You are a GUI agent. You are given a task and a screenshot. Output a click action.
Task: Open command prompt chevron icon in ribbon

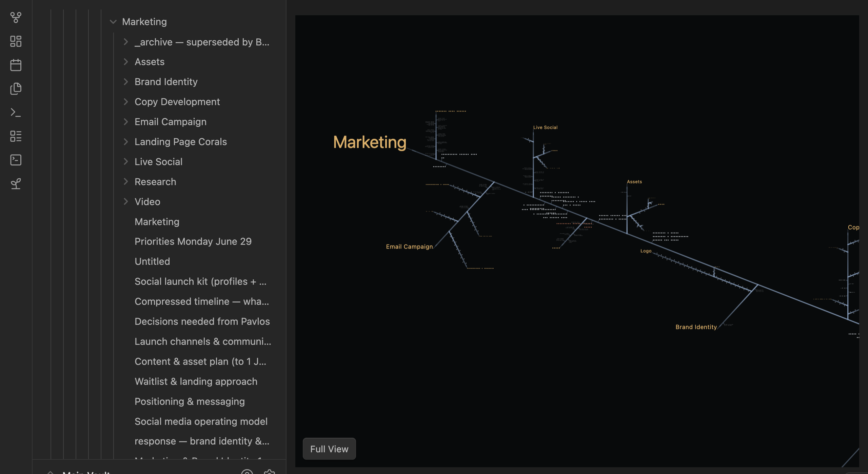pyautogui.click(x=16, y=113)
